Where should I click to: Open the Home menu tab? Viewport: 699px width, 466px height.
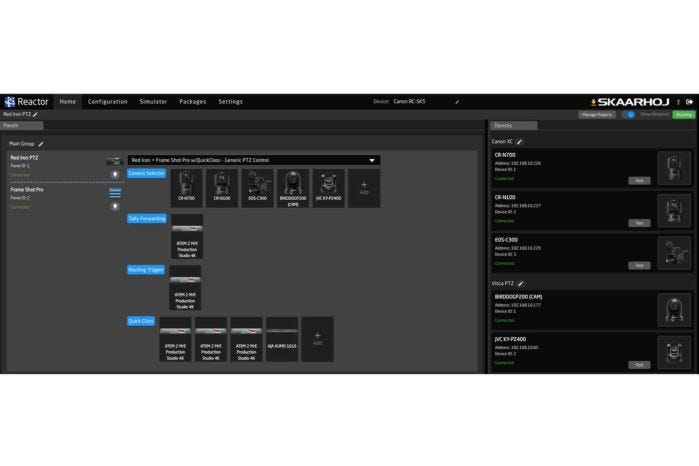[x=68, y=102]
